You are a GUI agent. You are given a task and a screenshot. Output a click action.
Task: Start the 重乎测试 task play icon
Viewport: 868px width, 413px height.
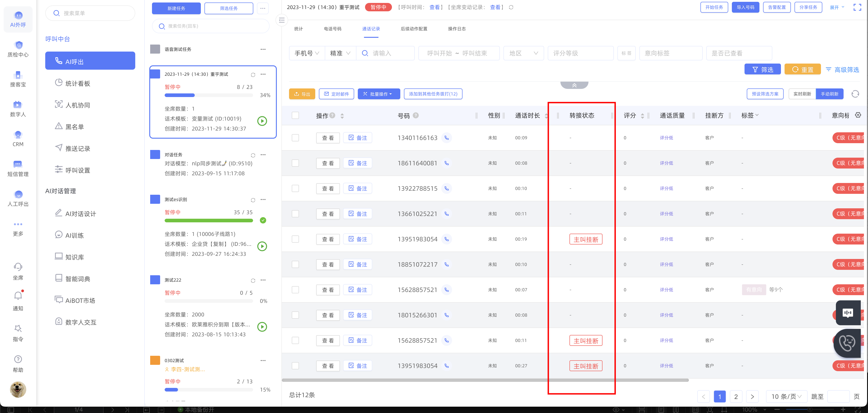click(x=262, y=121)
